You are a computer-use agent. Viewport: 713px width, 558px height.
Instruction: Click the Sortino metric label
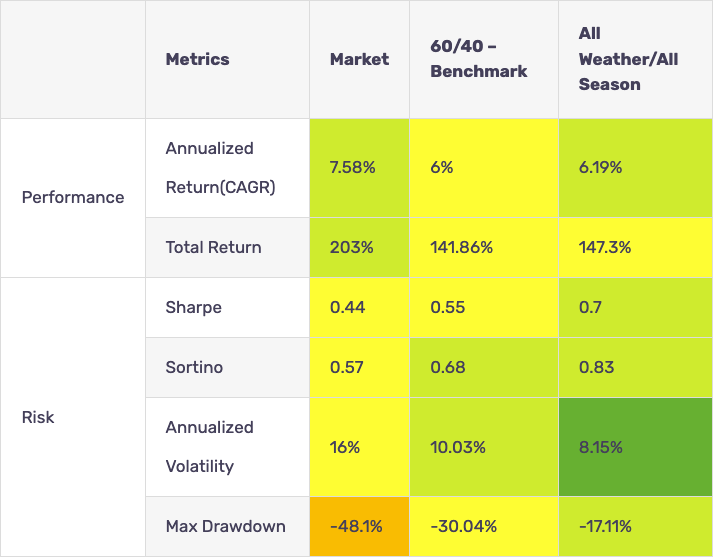pyautogui.click(x=194, y=367)
